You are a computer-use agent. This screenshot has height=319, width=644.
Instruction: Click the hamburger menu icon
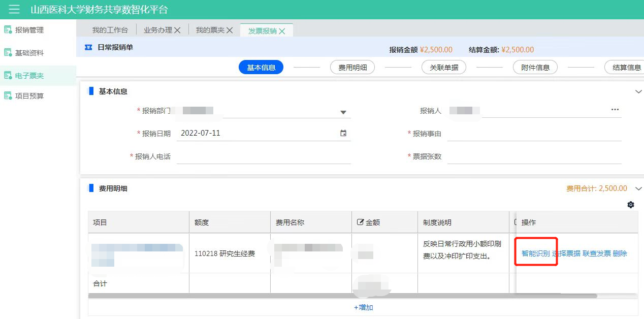14,9
